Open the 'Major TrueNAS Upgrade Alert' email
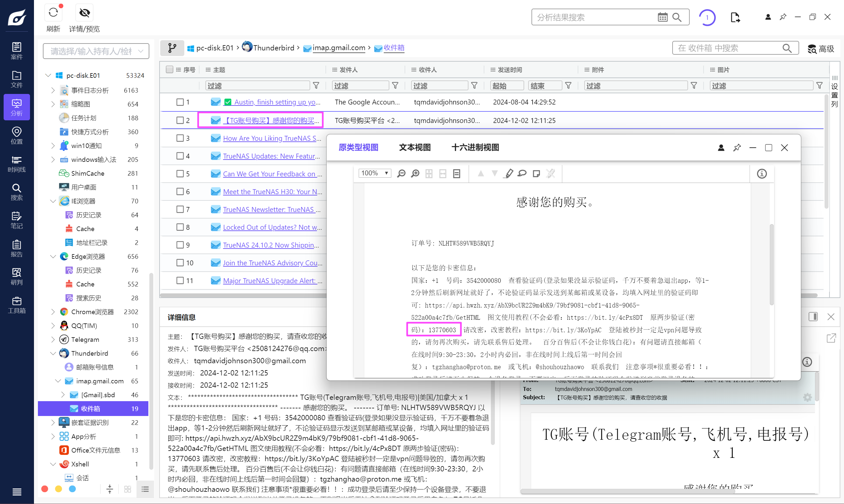This screenshot has width=844, height=504. (x=272, y=281)
